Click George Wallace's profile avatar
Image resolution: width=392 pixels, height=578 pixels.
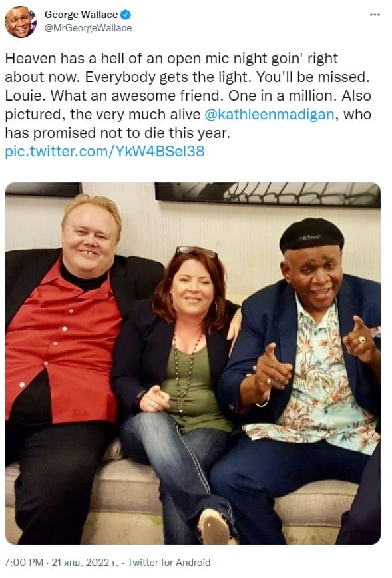[20, 22]
